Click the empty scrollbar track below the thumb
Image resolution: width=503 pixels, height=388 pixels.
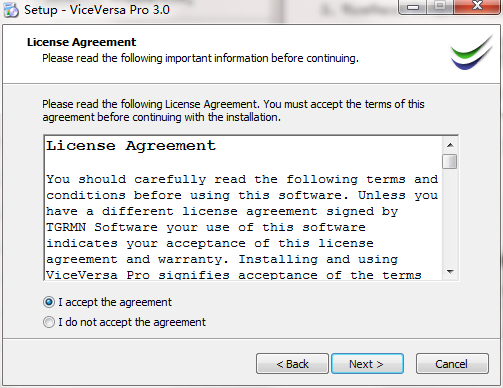coord(450,217)
